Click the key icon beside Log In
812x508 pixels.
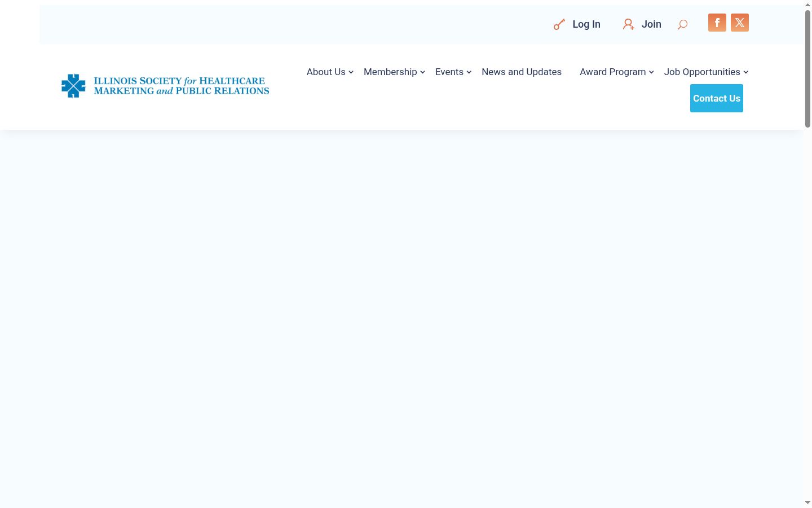559,24
